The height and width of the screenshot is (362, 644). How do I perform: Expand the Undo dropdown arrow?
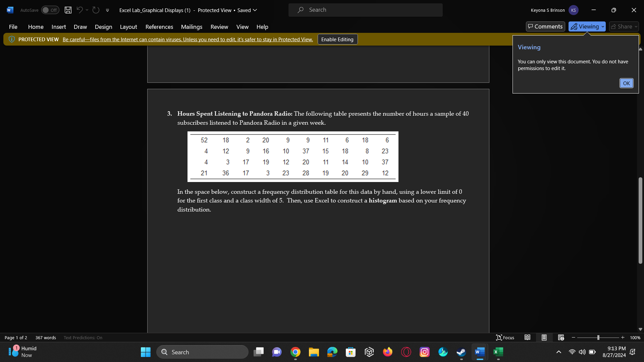[87, 10]
